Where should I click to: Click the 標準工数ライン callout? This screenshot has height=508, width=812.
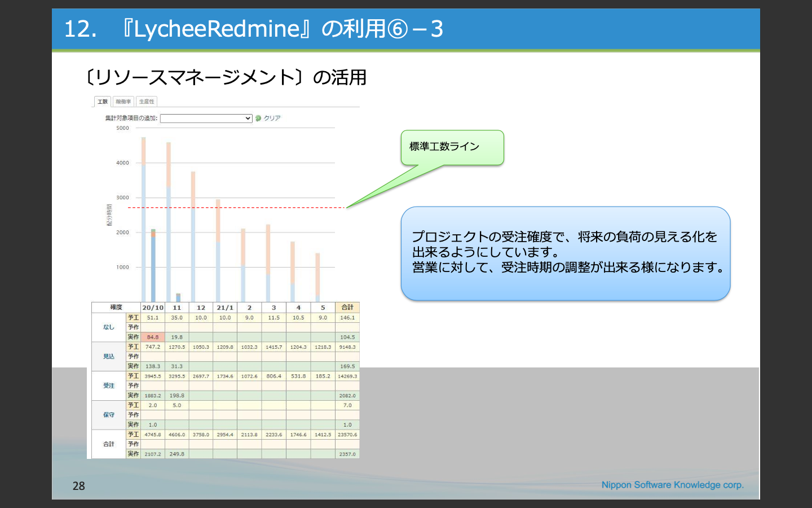452,147
